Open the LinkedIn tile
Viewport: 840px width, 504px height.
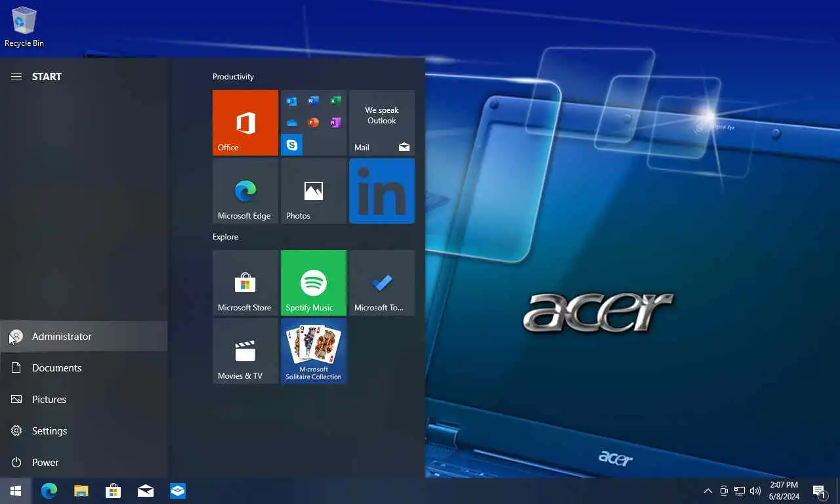382,191
